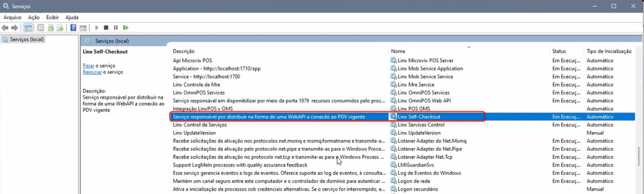
Task: Click gear icon of Linx POS OMS
Action: (394, 109)
